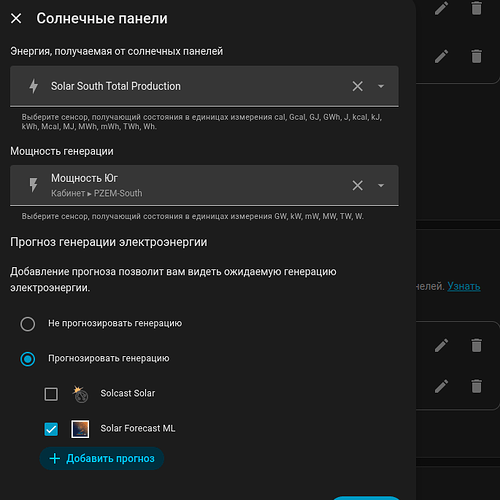This screenshot has width=500, height=500.
Task: Click the second trash delete icon
Action: pos(476,56)
